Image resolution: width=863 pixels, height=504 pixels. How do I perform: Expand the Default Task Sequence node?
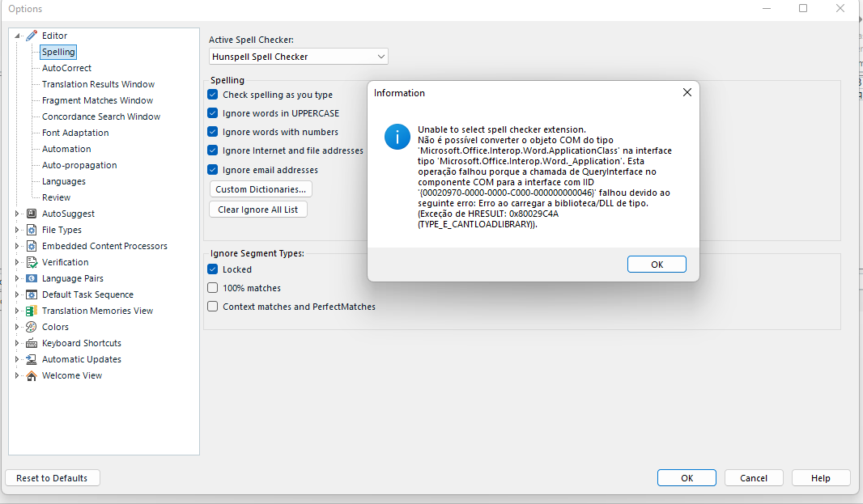tap(16, 294)
